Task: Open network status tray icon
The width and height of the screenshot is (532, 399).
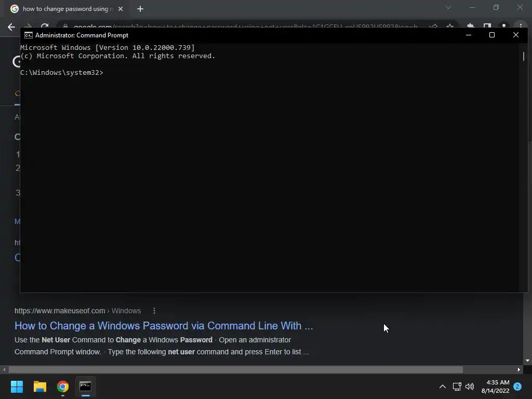Action: click(x=457, y=387)
